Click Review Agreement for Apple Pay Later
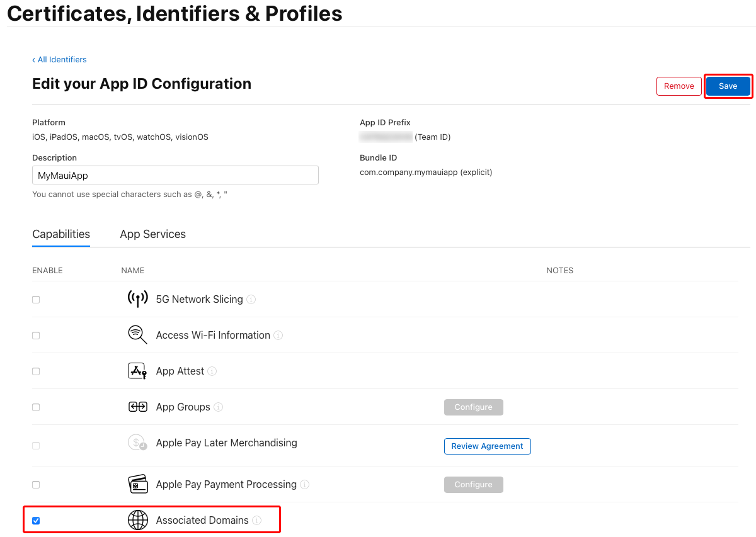 (x=487, y=446)
